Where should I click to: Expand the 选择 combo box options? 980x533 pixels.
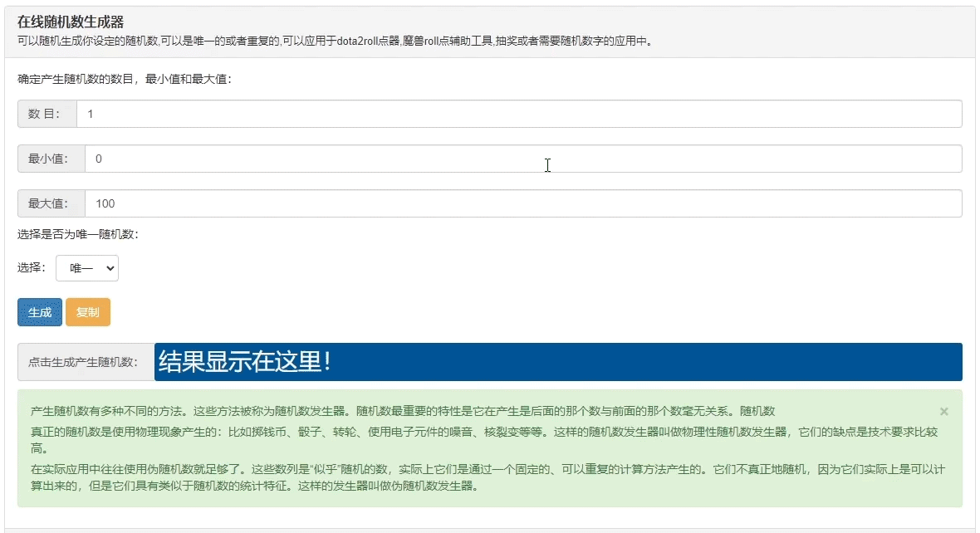click(86, 267)
